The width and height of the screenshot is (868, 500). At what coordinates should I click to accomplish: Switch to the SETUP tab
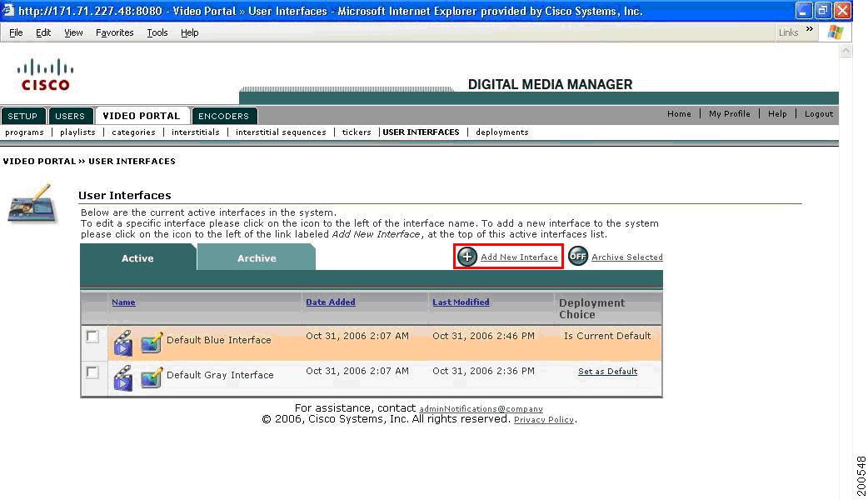tap(22, 116)
